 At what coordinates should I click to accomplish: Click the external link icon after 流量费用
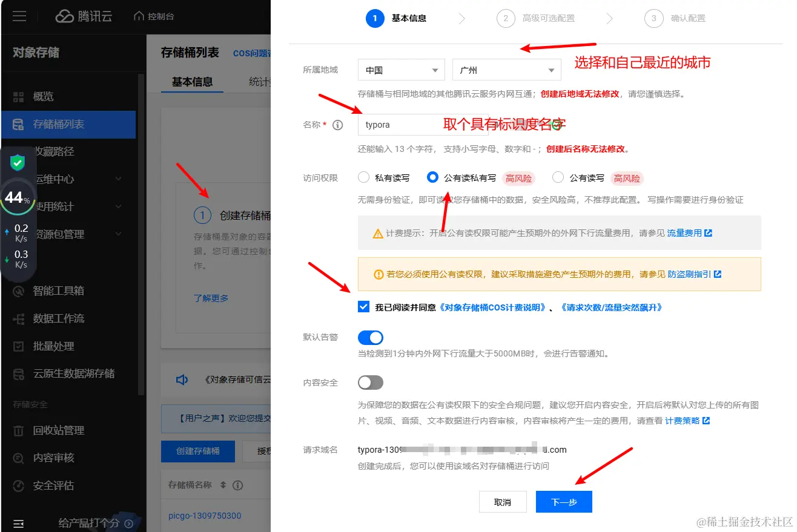(709, 233)
